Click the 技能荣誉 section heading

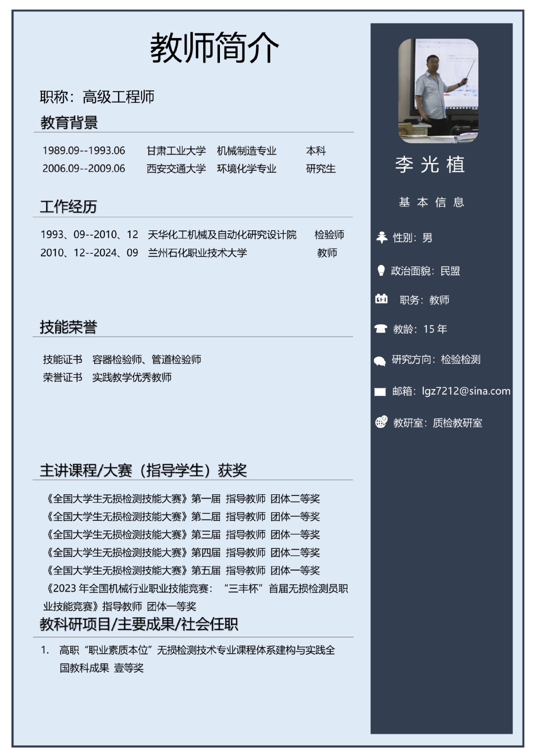(68, 327)
